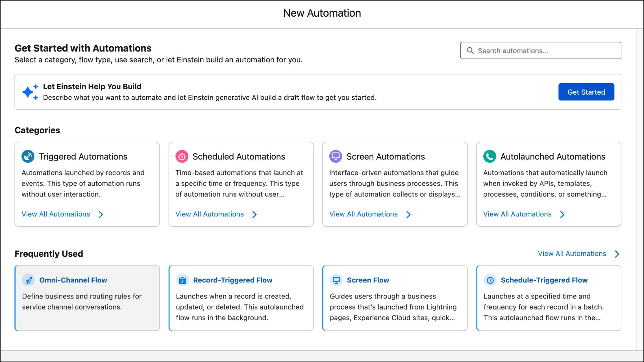The height and width of the screenshot is (362, 644).
Task: Click the Screen Automations description text
Action: click(x=395, y=184)
